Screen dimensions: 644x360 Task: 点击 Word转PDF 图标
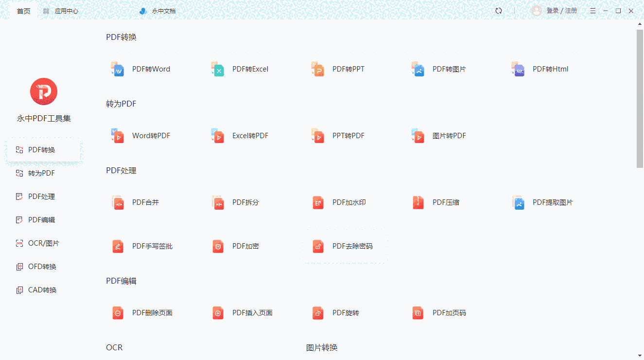coord(142,136)
